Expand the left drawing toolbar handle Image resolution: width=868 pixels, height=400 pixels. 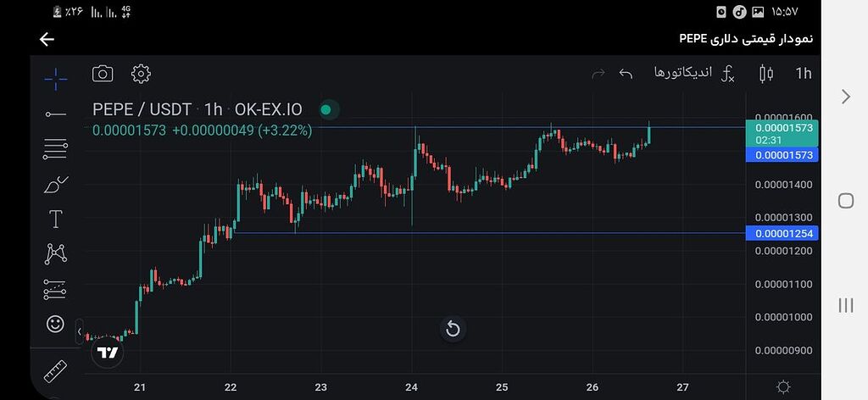click(80, 331)
